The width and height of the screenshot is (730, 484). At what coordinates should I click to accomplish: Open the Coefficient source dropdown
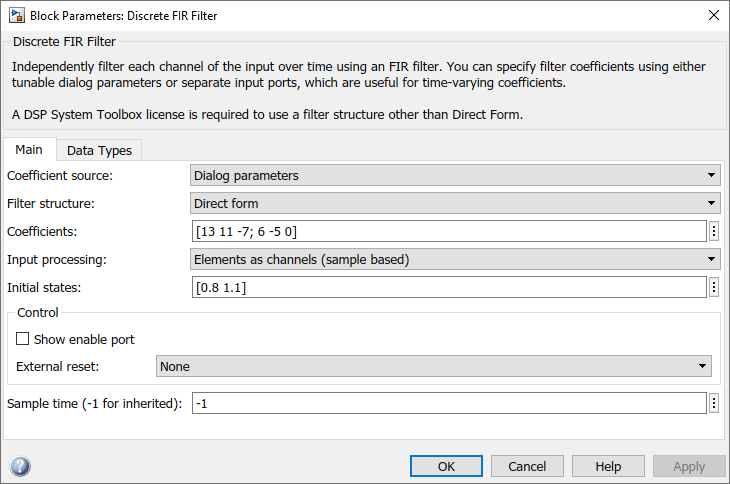455,175
